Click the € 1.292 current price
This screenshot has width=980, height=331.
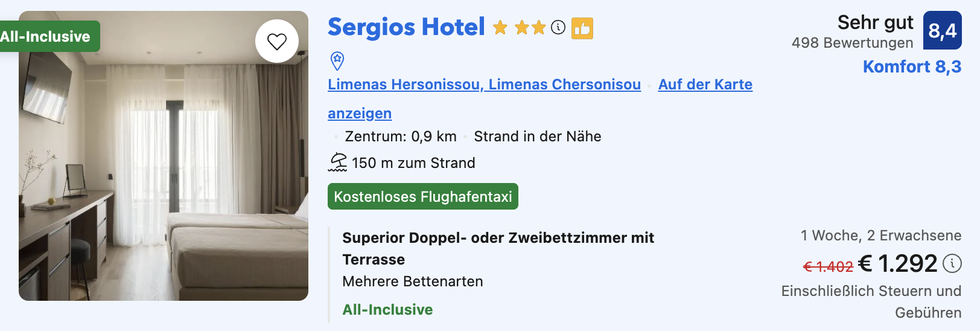898,263
